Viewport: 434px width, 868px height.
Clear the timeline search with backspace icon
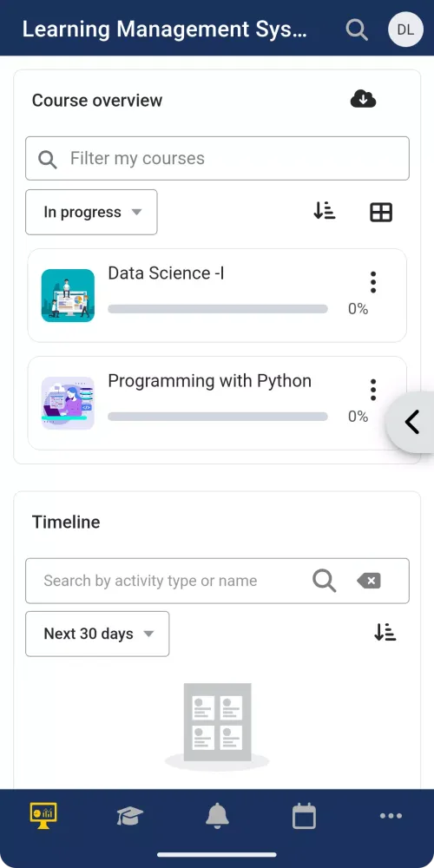pyautogui.click(x=369, y=581)
